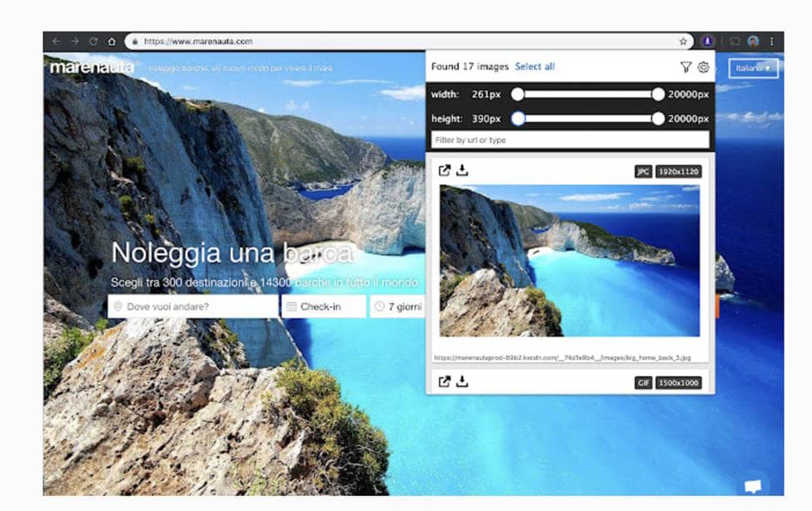Open the extension settings gear

click(705, 68)
